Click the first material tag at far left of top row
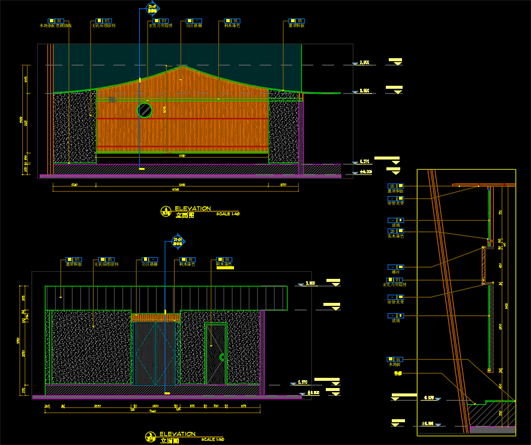 pyautogui.click(x=56, y=21)
